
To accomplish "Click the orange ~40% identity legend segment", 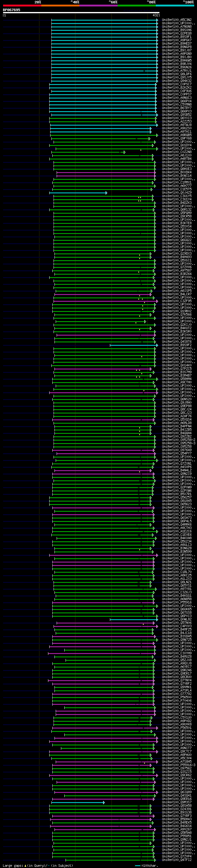I will [60, 6].
